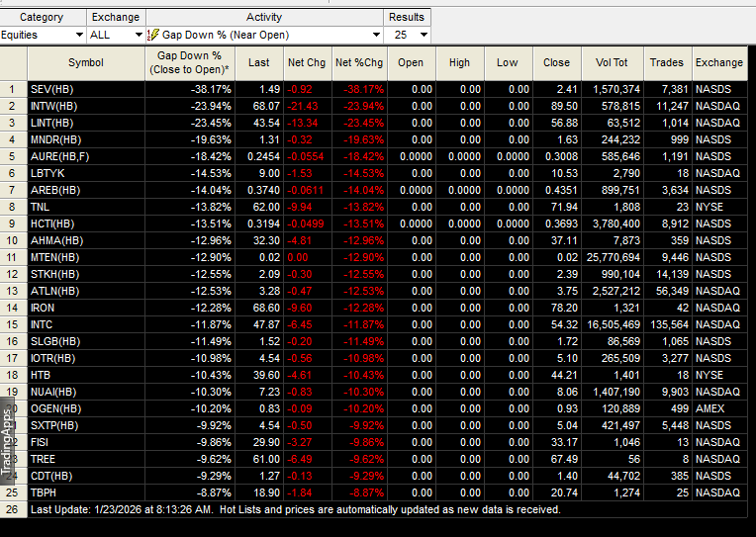Select the IOTR(HB) symbol cell
Image resolution: width=756 pixels, height=537 pixels.
(86, 358)
